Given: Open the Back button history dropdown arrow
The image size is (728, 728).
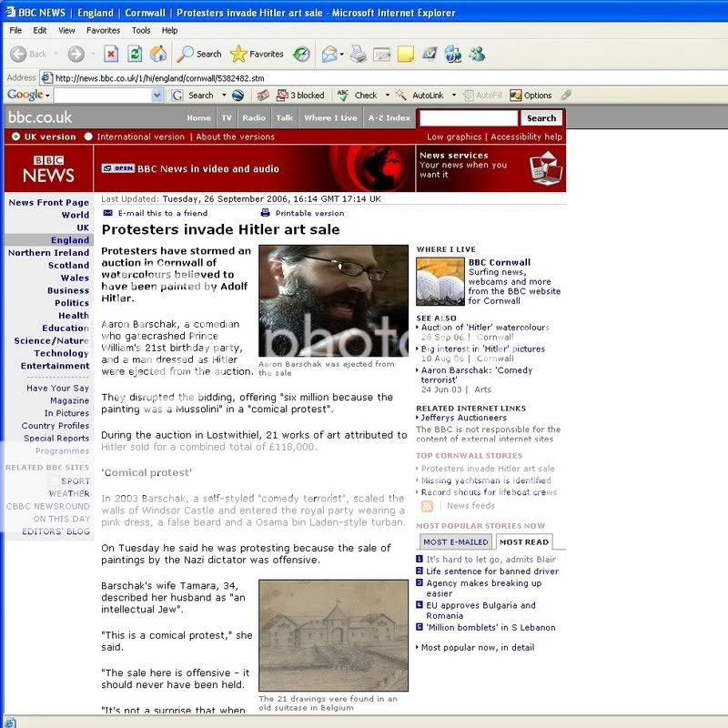Looking at the screenshot, I should click(56, 54).
